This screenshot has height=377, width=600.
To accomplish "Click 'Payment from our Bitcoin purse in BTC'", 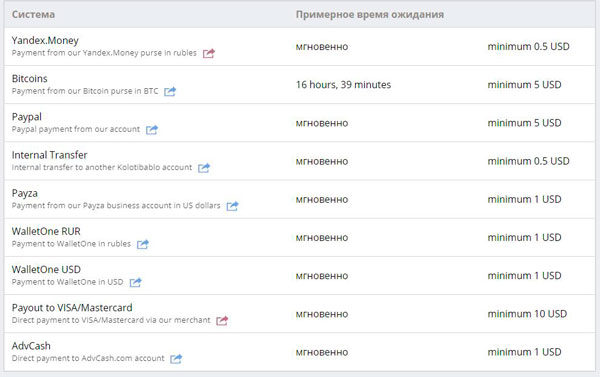I will [x=85, y=91].
